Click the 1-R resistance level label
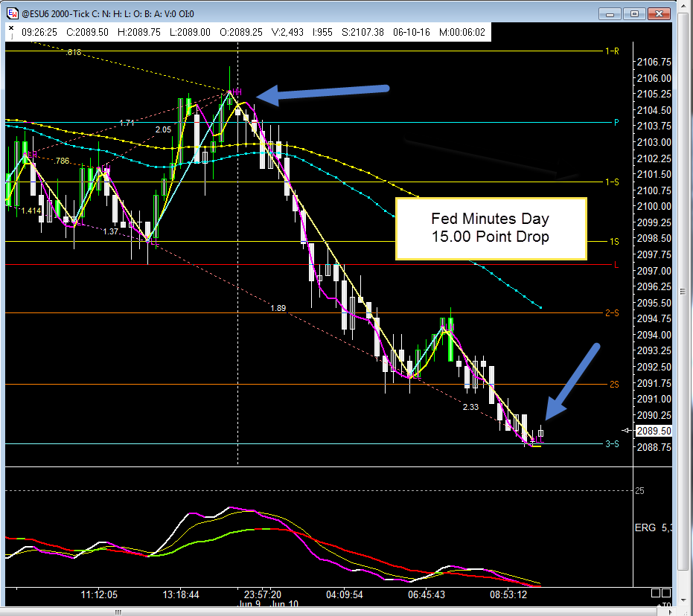This screenshot has width=693, height=616. [x=612, y=51]
